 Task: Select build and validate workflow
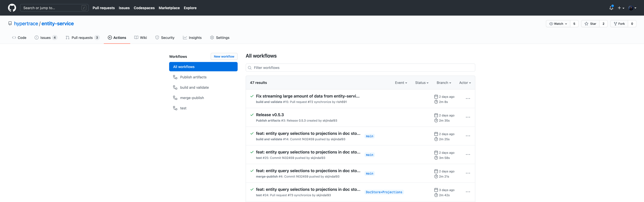(x=203, y=87)
